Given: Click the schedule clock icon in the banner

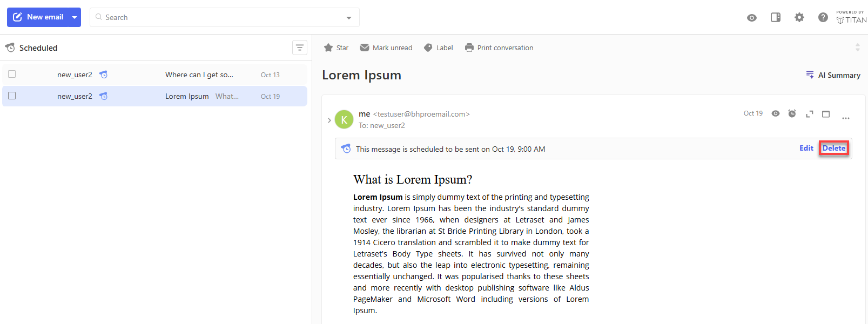Looking at the screenshot, I should 346,148.
